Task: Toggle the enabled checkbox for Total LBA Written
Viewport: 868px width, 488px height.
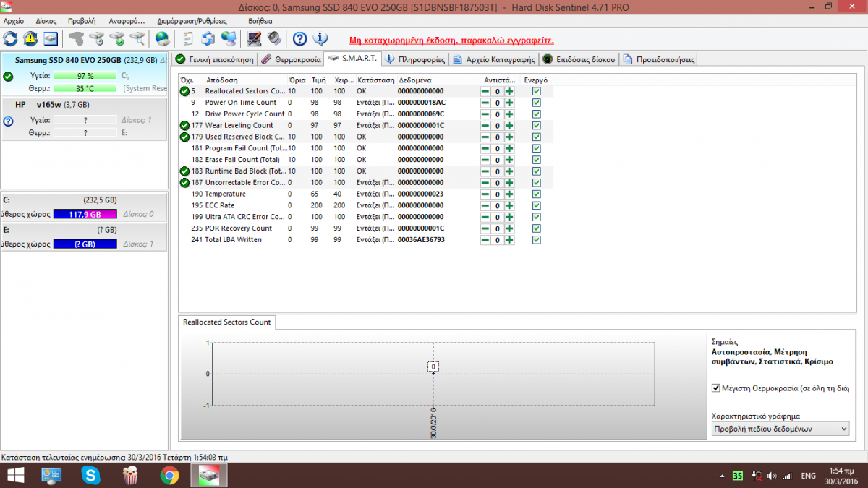Action: tap(536, 240)
